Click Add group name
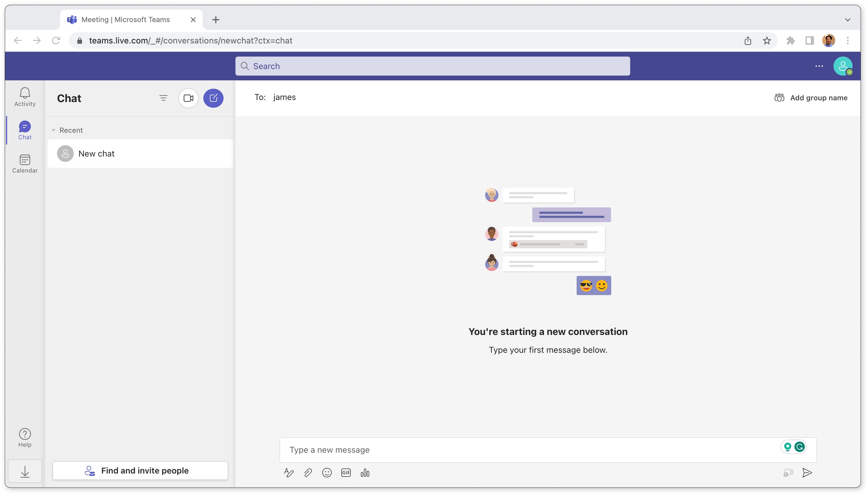Image resolution: width=868 pixels, height=495 pixels. tap(811, 98)
